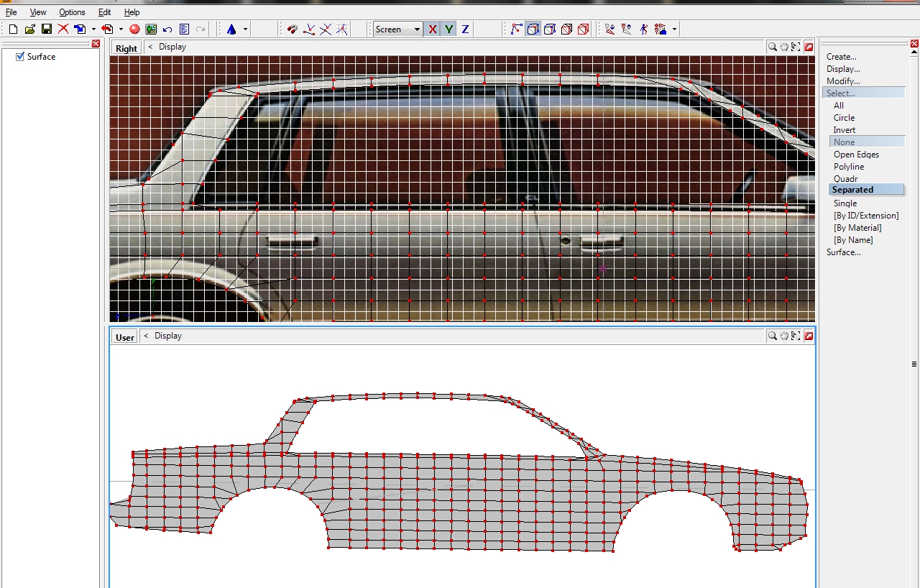Toggle the Surface checkbox
This screenshot has width=920, height=588.
[x=20, y=57]
